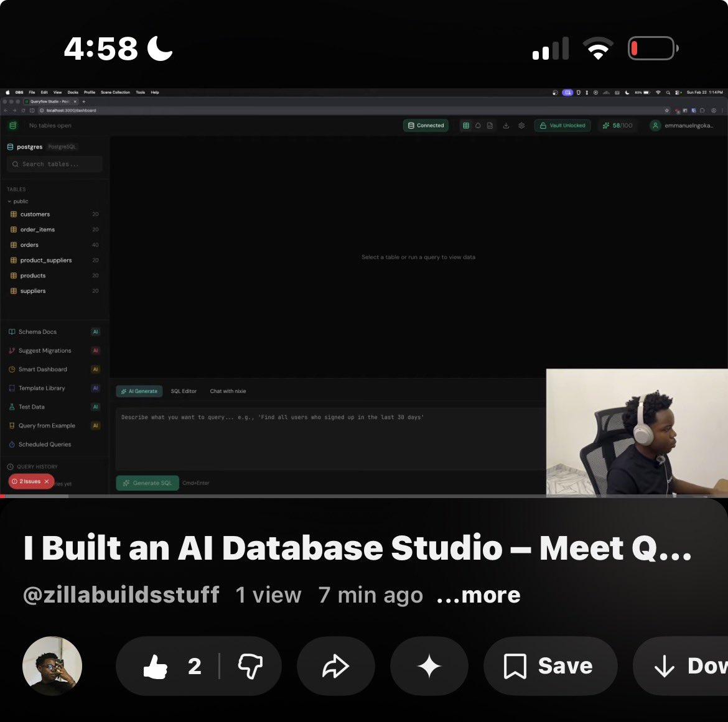Click the download export icon in toolbar
Screen dimensions: 728x722
pos(506,125)
